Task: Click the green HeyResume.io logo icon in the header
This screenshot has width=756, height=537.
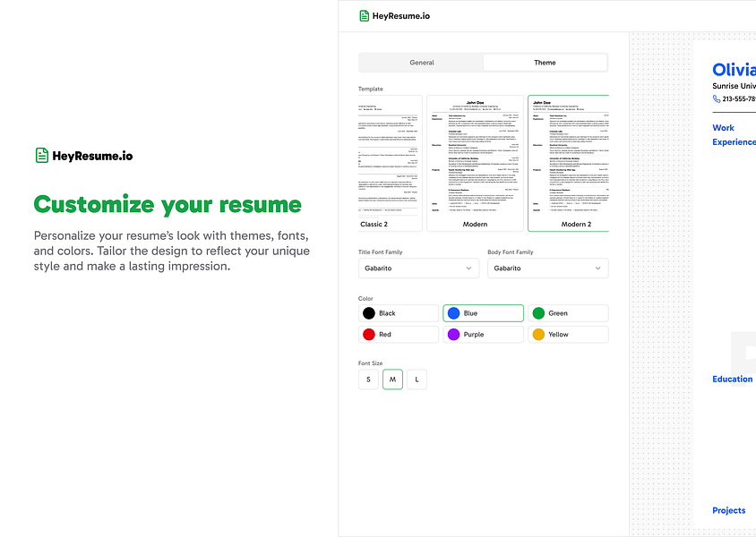Action: (364, 15)
